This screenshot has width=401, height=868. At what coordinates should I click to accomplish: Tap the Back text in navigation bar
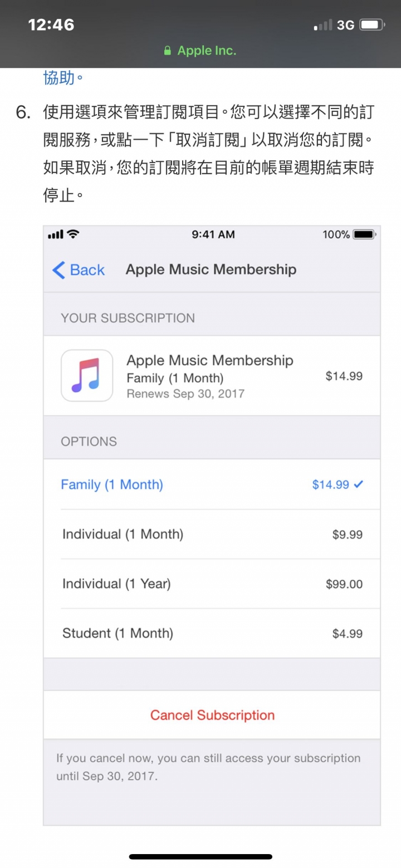click(87, 270)
